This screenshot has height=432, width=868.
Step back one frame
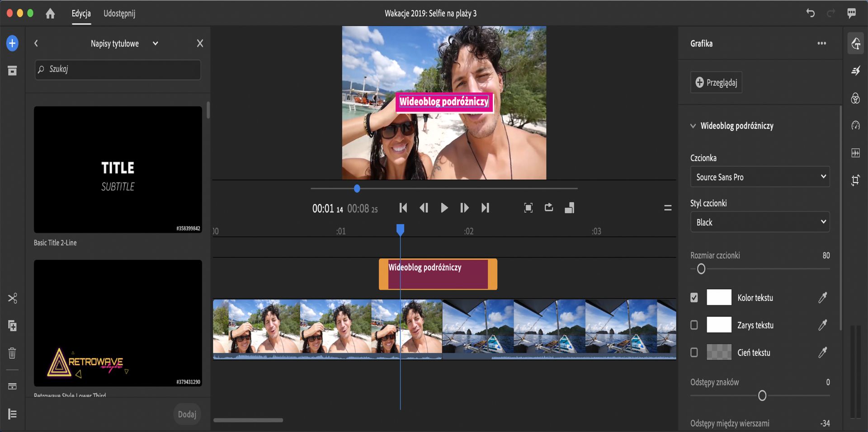click(x=424, y=208)
